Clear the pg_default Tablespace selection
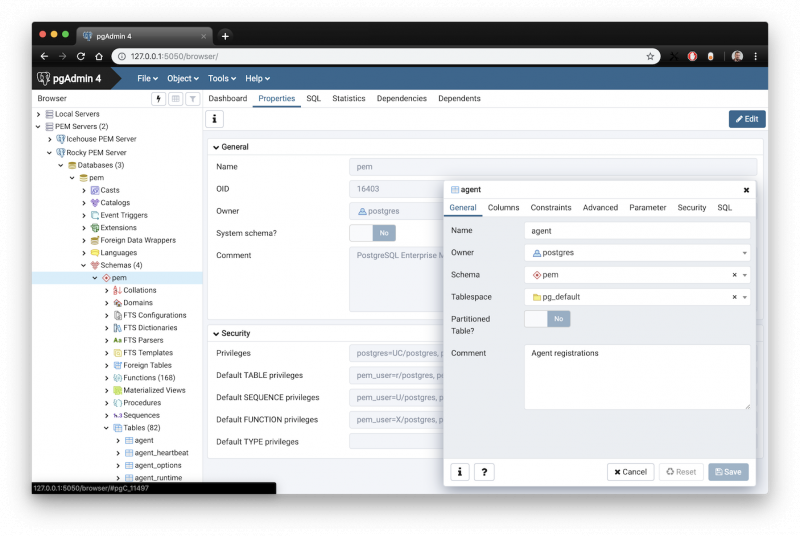The image size is (800, 536). pos(735,297)
